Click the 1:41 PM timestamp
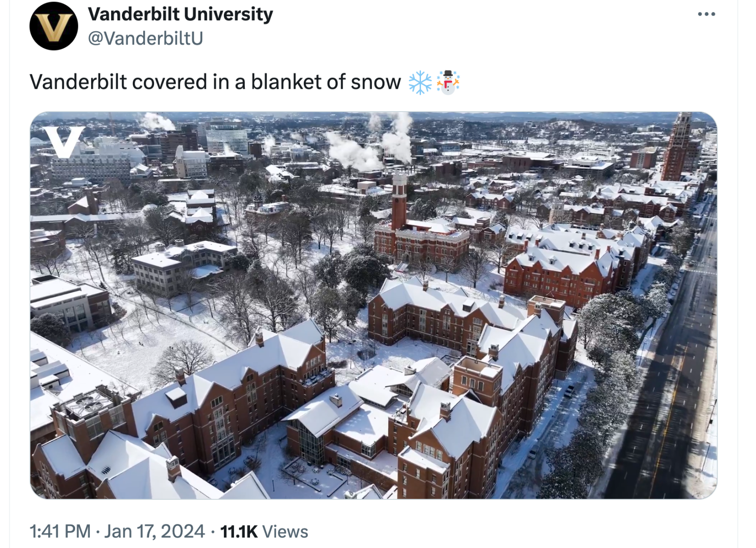 (60, 531)
